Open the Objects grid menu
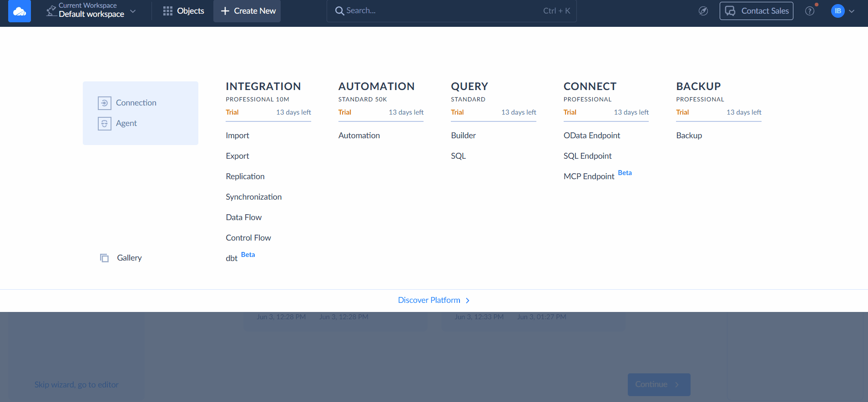This screenshot has height=402, width=868. click(183, 11)
